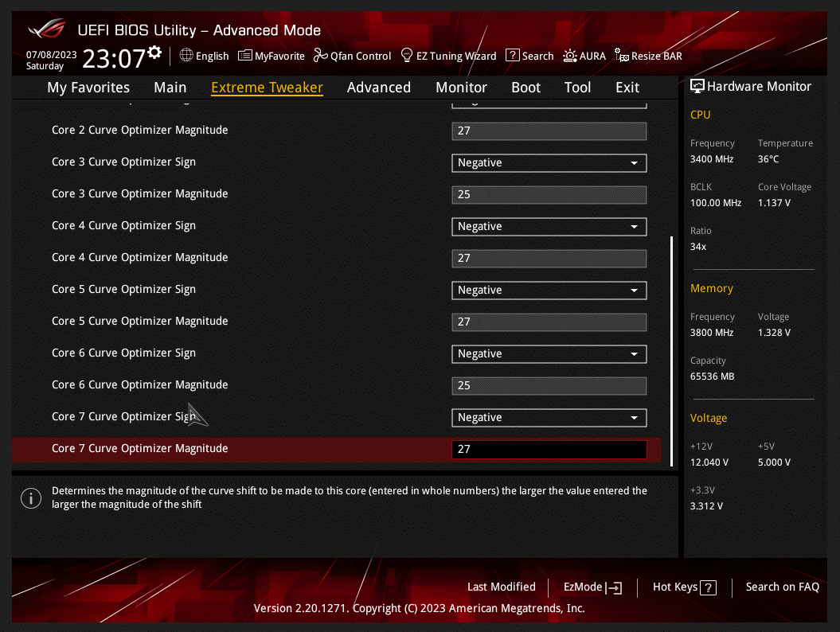
Task: Click the 07/08/2023 date text
Action: (x=52, y=55)
